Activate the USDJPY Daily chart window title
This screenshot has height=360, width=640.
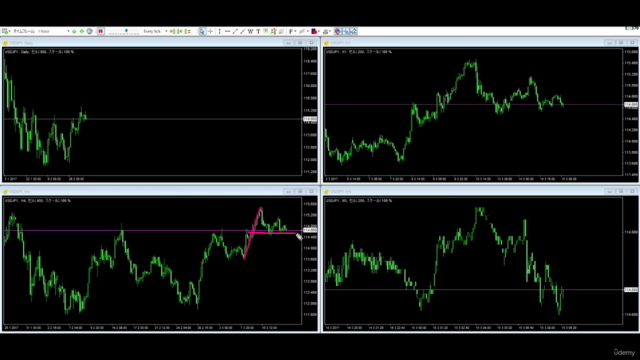point(21,43)
